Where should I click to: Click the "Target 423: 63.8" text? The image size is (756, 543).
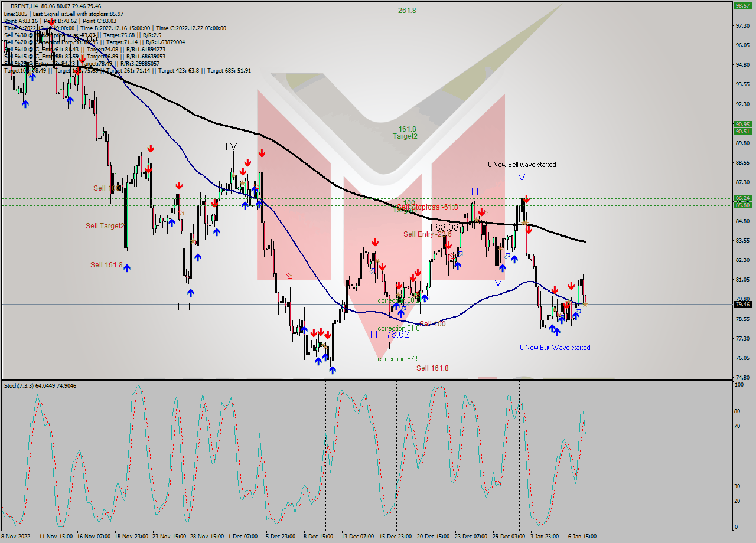[180, 70]
